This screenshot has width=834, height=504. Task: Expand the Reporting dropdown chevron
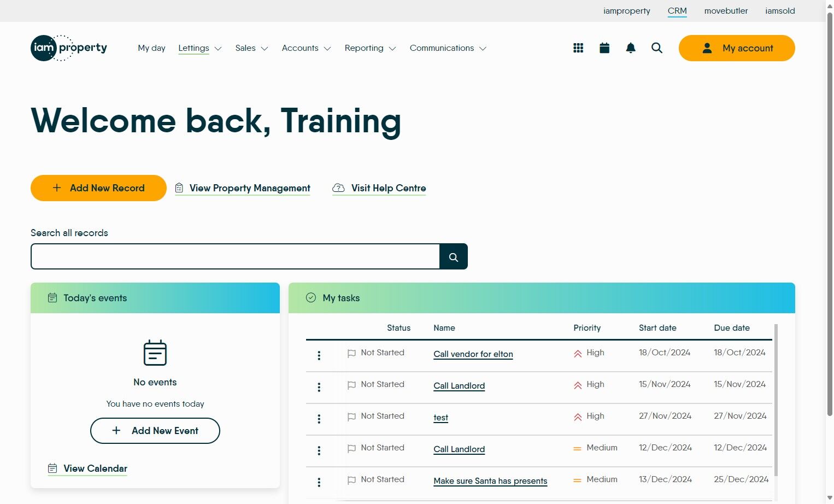tap(392, 49)
